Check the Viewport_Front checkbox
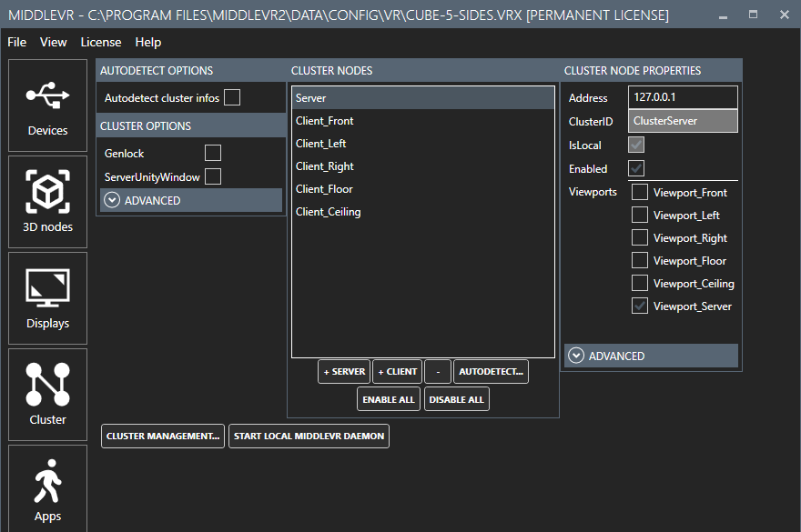Viewport: 801px width, 532px height. 640,192
